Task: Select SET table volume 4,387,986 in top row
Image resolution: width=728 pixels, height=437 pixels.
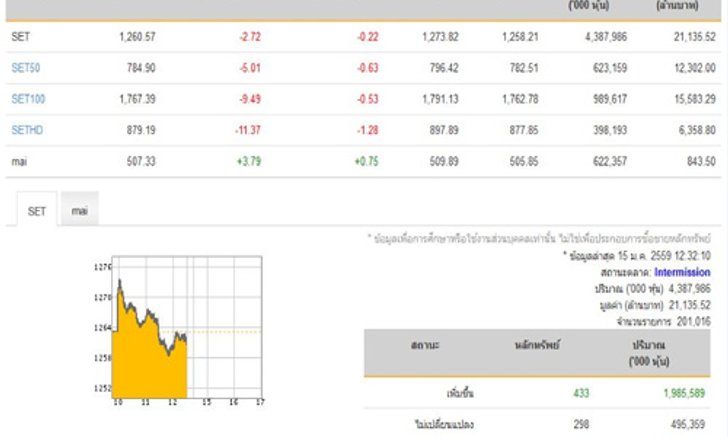Action: [606, 37]
